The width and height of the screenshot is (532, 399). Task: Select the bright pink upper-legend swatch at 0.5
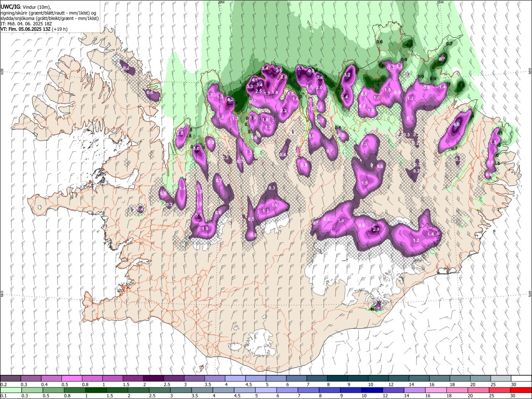72,379
